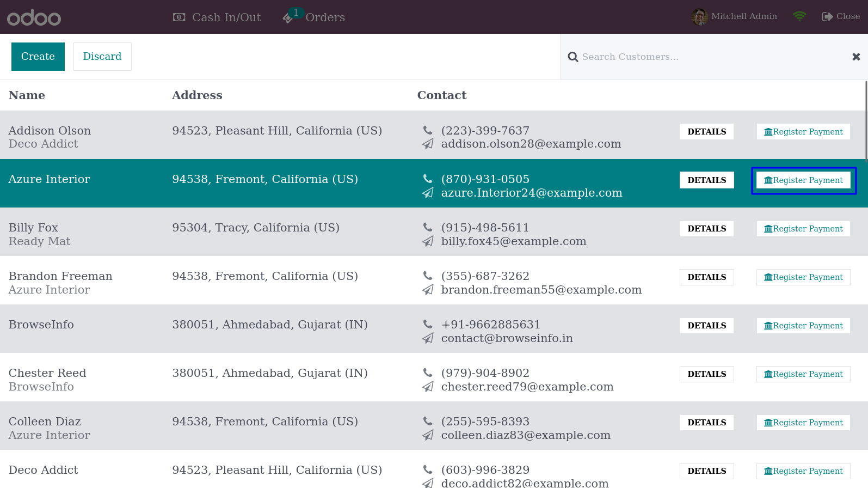Open details for Chester Reed

pos(706,374)
